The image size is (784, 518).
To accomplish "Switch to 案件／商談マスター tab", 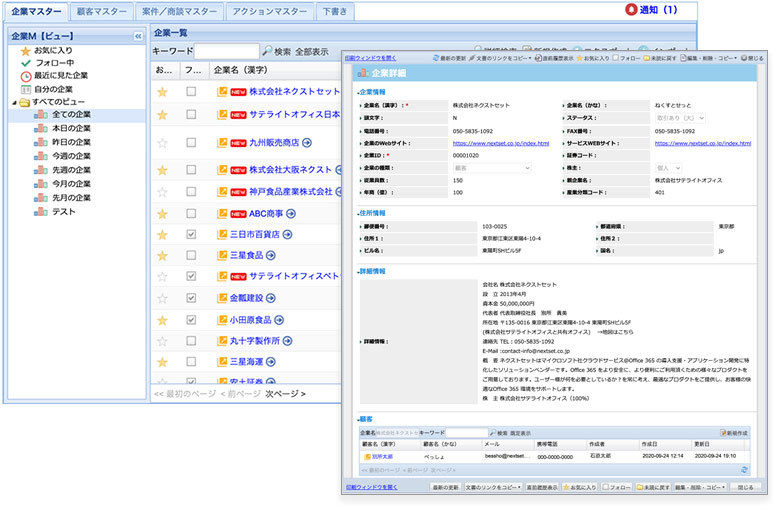I will (x=180, y=12).
